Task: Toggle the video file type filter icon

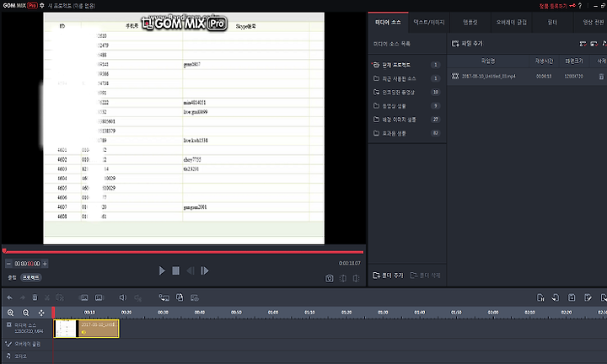Action: pyautogui.click(x=583, y=44)
